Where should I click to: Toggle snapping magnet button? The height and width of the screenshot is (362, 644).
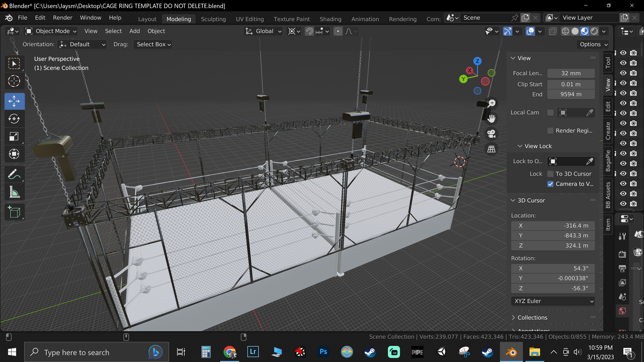click(309, 31)
